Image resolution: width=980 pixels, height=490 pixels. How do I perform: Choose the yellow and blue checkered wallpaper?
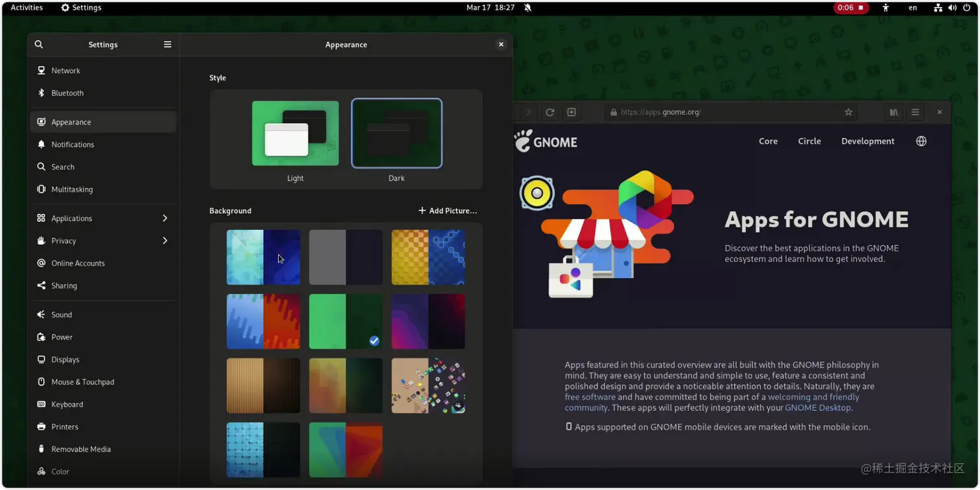pyautogui.click(x=428, y=257)
